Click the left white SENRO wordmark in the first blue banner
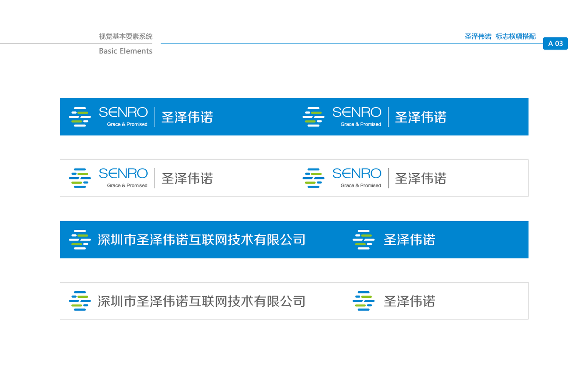Screen dimensions: 588x382 [124, 112]
